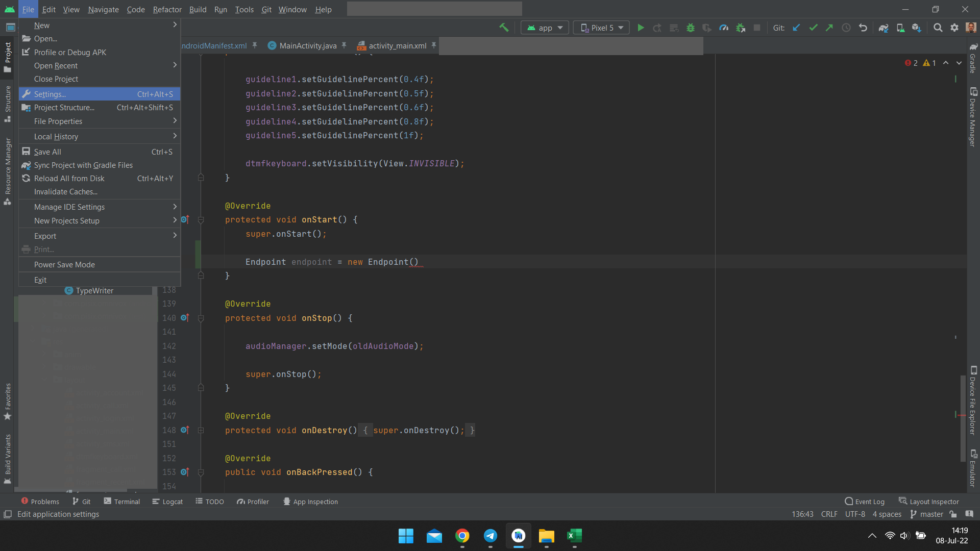Screen dimensions: 980x551
Task: Click the MainActivity.java tab
Action: coord(307,45)
